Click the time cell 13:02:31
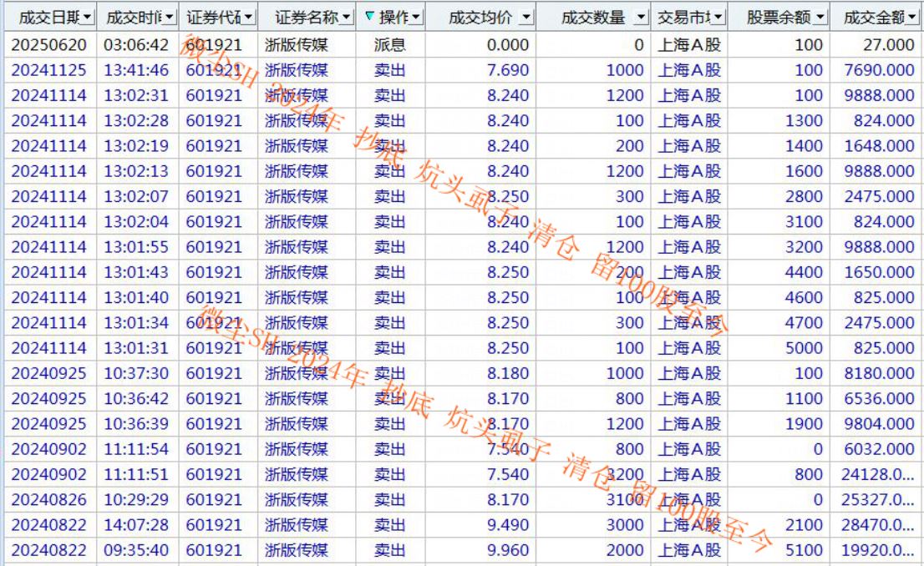Screen dimensions: 924x566 (x=136, y=95)
